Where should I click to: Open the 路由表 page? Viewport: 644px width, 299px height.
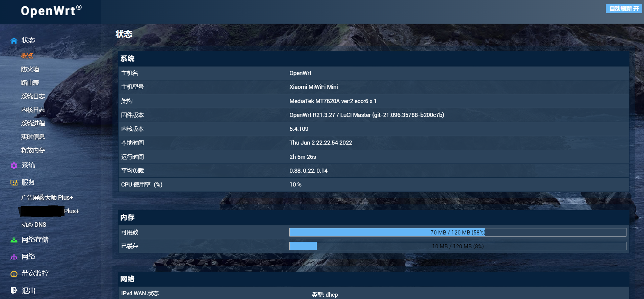[x=30, y=83]
